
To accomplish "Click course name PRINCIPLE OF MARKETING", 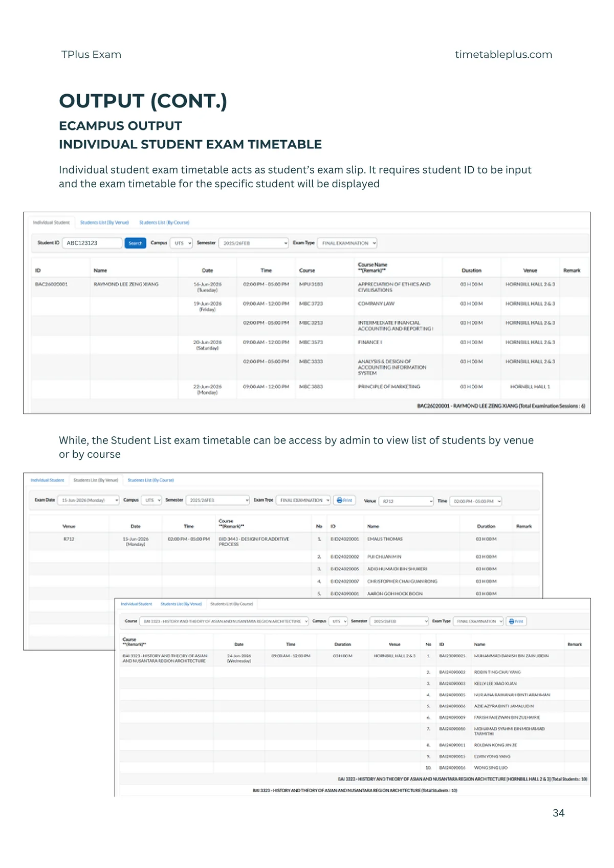I will point(389,387).
